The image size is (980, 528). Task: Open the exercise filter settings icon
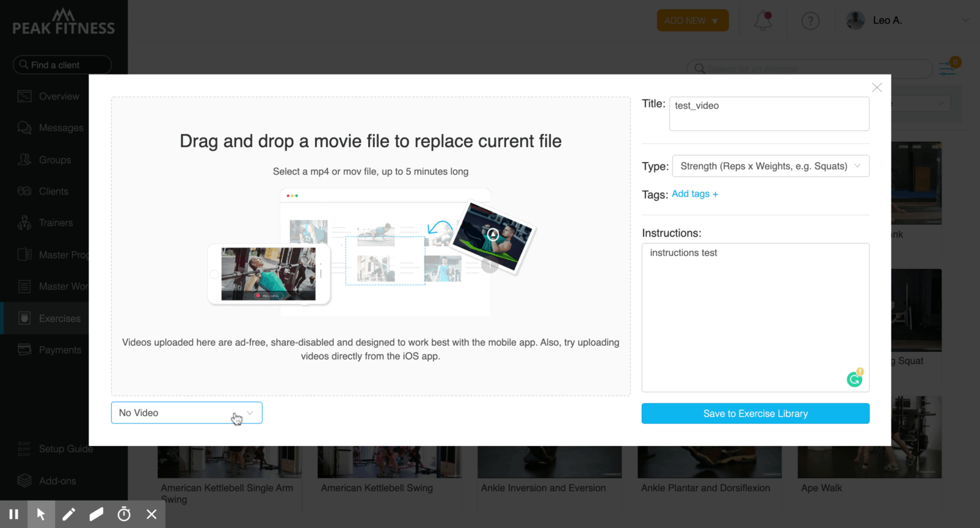point(948,67)
